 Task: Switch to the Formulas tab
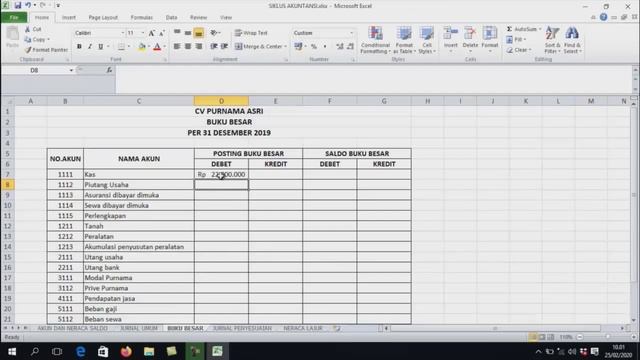point(141,18)
